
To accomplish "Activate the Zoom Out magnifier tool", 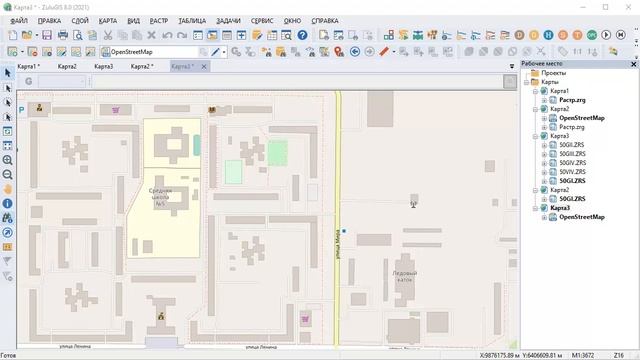I will tap(7, 175).
